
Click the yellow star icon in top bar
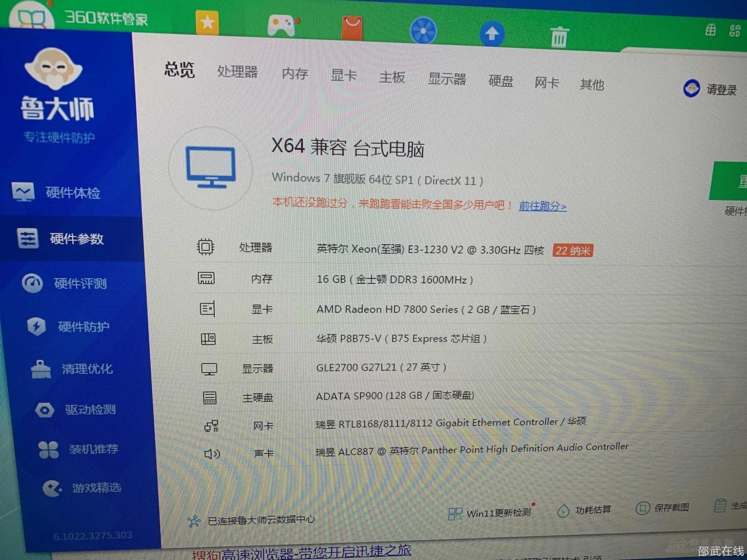pyautogui.click(x=207, y=23)
